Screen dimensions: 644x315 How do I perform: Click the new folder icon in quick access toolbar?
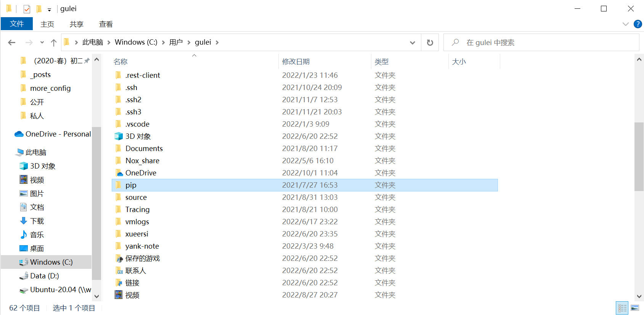point(39,9)
